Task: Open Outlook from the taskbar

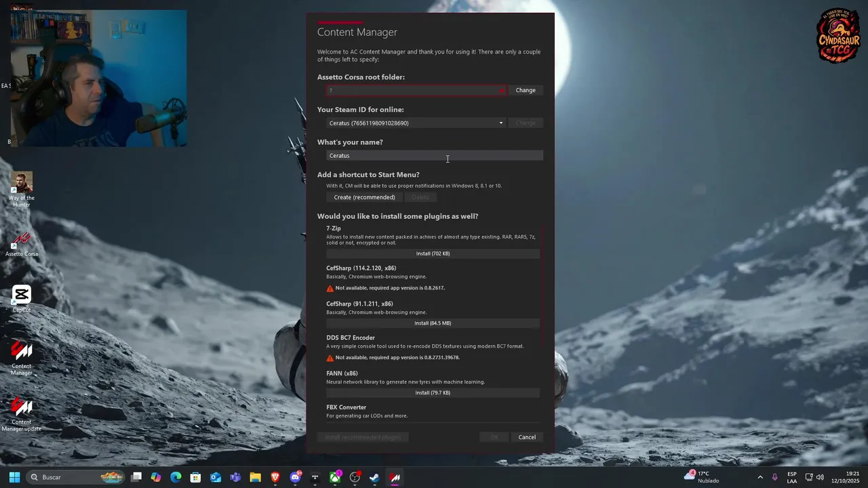Action: [x=216, y=477]
